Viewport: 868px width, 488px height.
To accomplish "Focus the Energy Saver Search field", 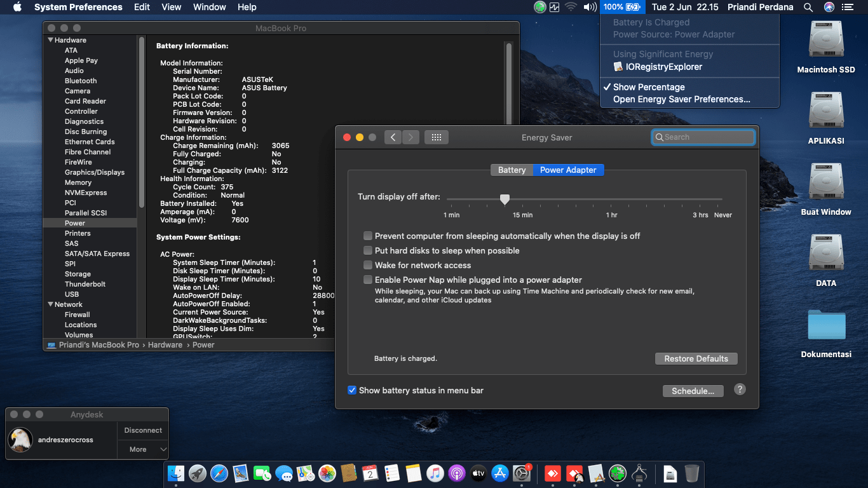I will tap(703, 137).
